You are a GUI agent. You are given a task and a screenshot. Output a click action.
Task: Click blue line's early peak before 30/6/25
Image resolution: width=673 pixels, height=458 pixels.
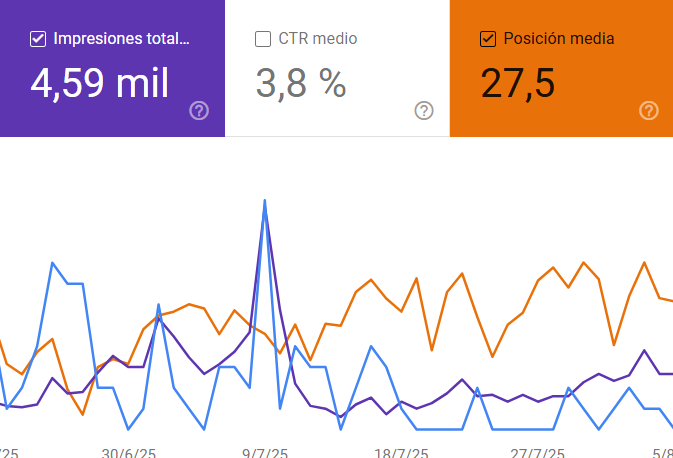[52, 263]
